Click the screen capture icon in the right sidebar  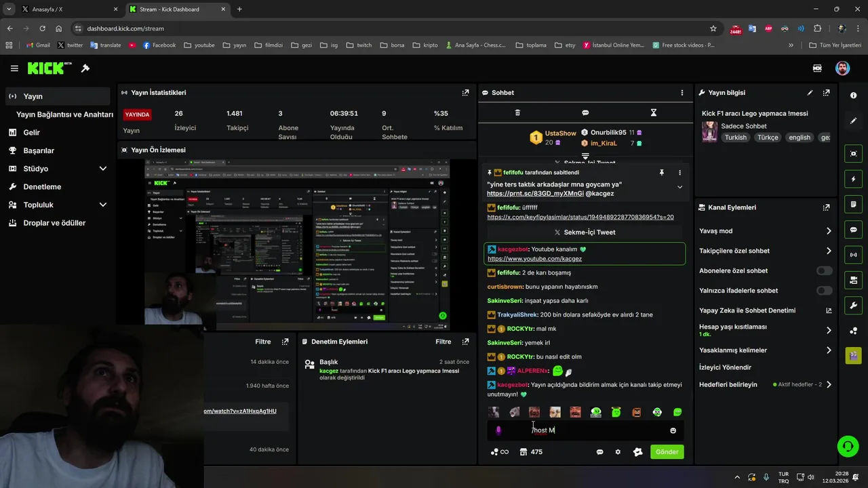tap(853, 154)
